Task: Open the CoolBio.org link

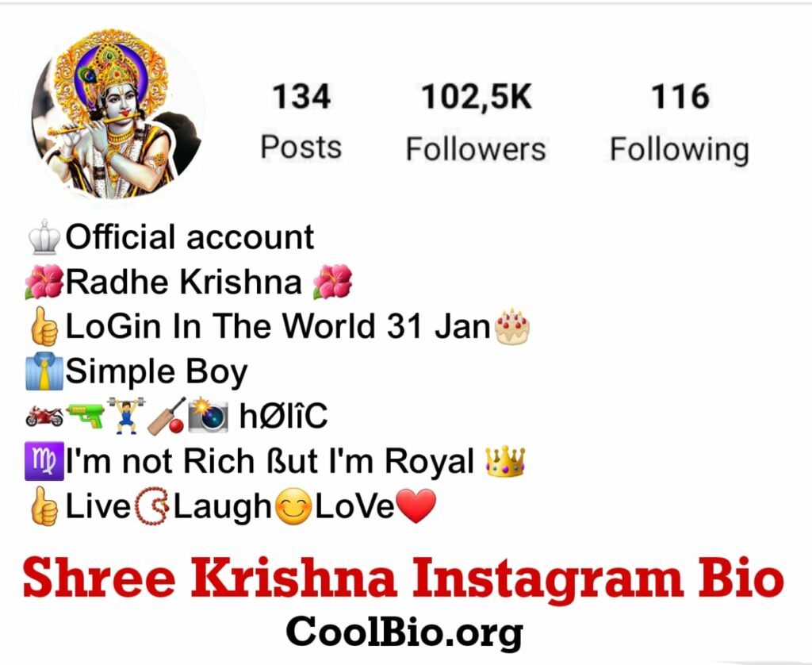Action: (x=404, y=633)
